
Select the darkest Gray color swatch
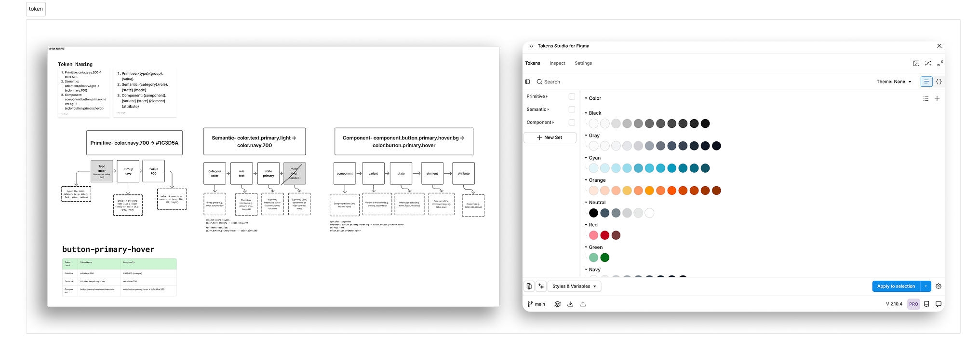click(716, 146)
